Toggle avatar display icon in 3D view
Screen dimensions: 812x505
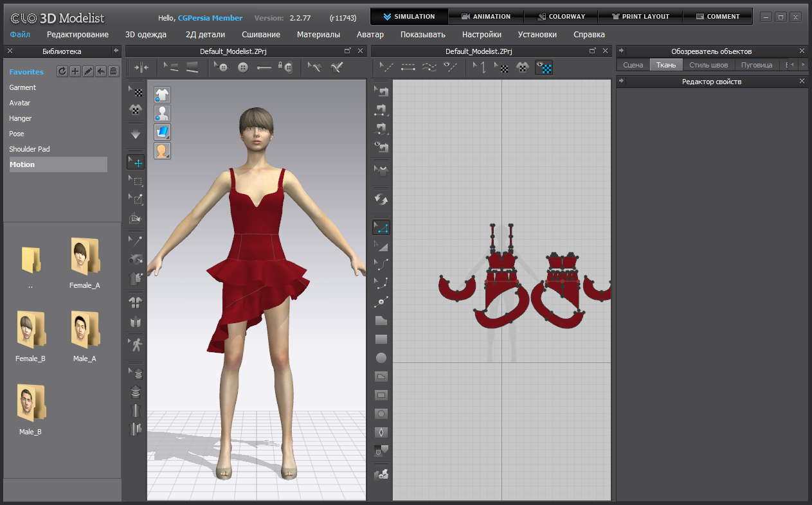162,114
